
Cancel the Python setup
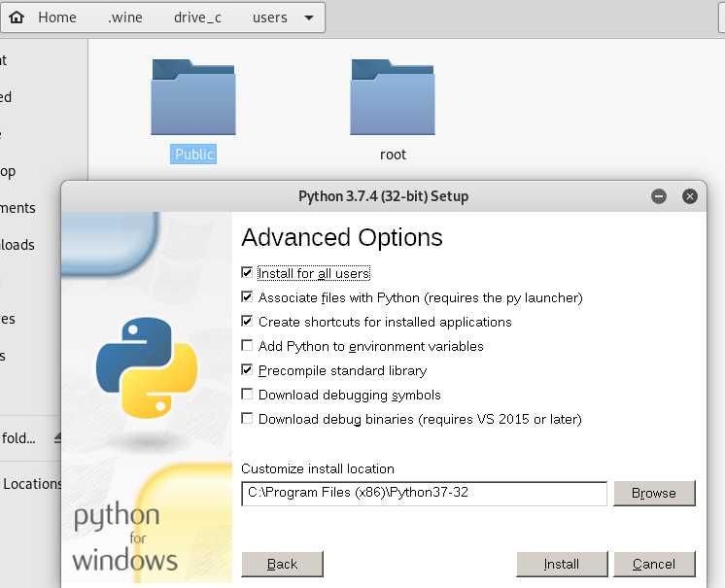[654, 564]
